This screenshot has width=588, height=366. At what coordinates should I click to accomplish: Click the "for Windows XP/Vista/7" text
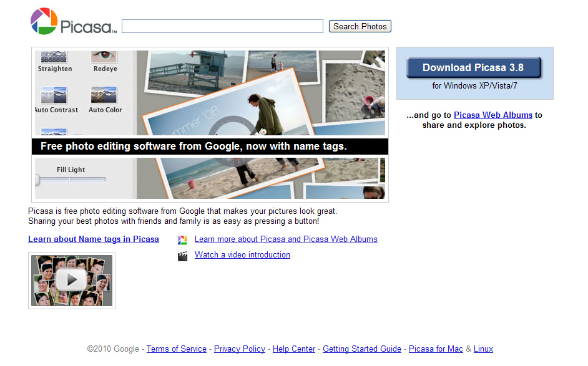point(475,86)
